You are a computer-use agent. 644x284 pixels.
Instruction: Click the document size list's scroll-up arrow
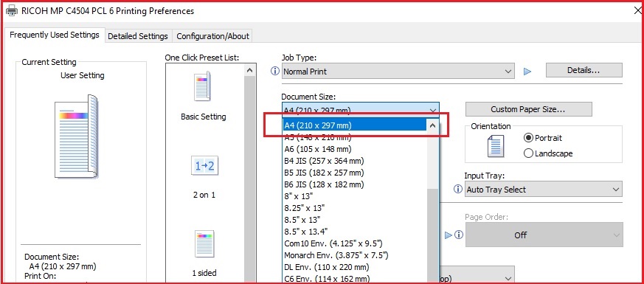pyautogui.click(x=432, y=125)
